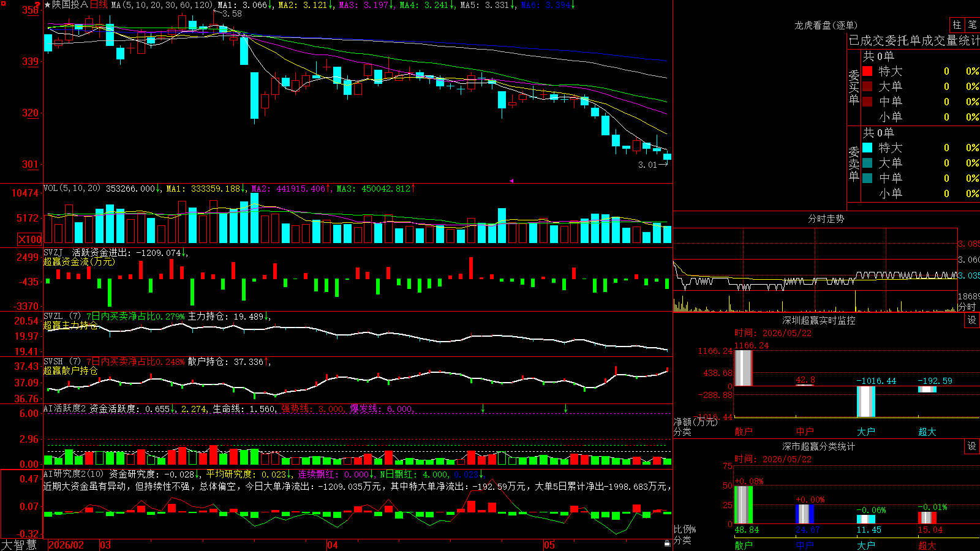Click the 大智慧 logo button
980x551 pixels.
pos(19,545)
